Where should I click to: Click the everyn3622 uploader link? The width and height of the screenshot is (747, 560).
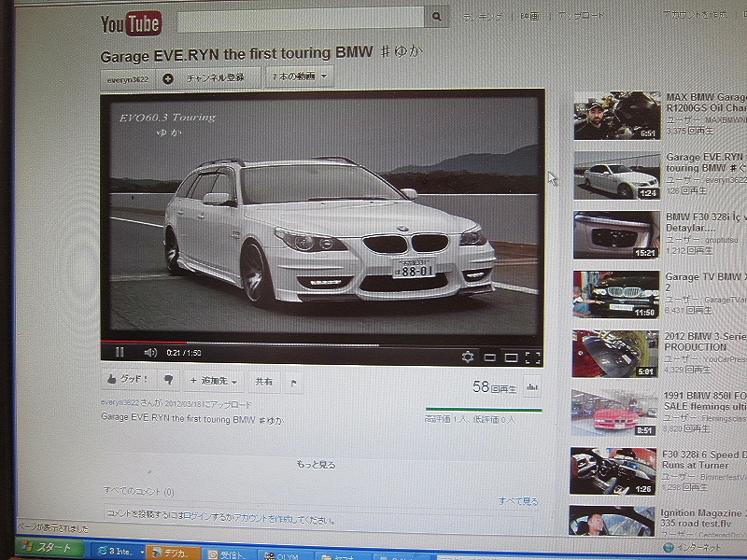tap(120, 402)
